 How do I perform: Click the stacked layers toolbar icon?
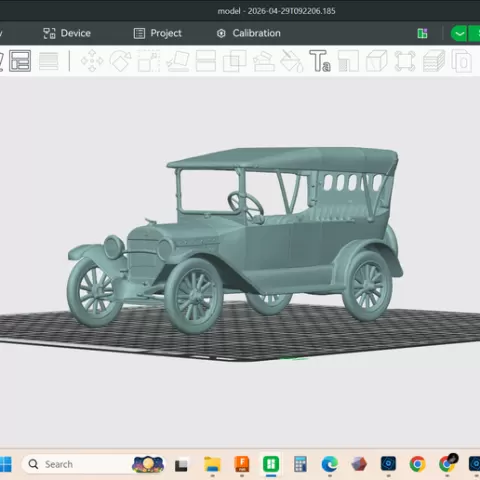434,61
